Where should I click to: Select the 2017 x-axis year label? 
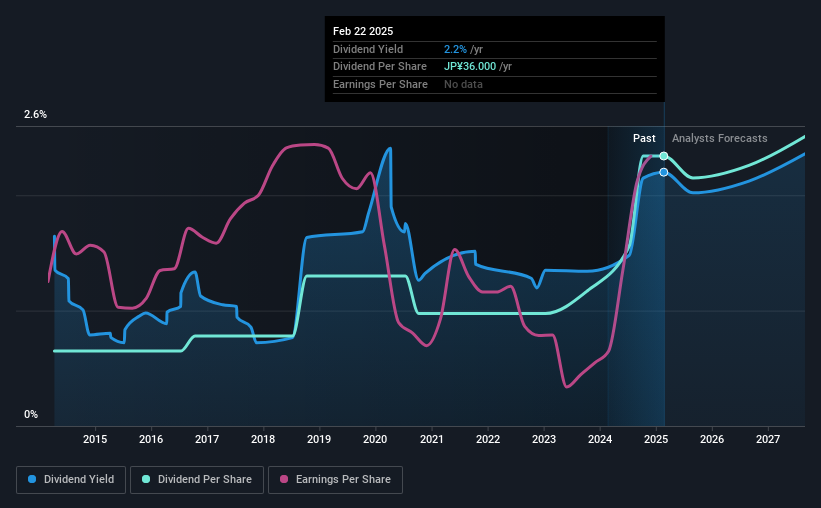click(x=207, y=439)
